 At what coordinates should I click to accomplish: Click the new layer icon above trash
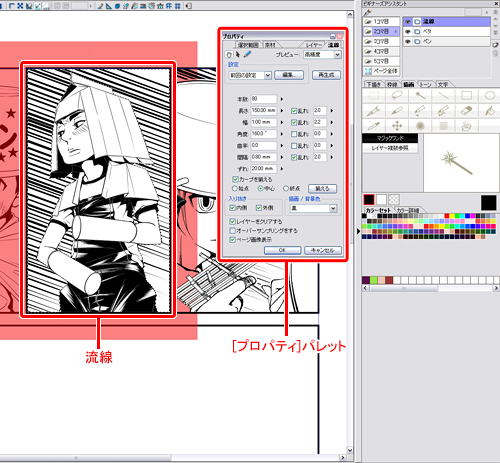[495, 45]
